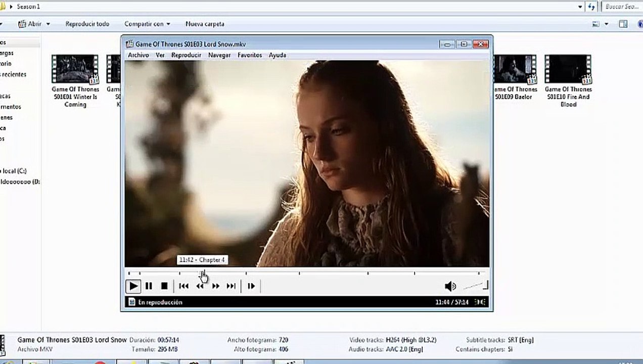Toggle the preview pane icon
Image resolution: width=643 pixels, height=364 pixels.
pyautogui.click(x=623, y=24)
